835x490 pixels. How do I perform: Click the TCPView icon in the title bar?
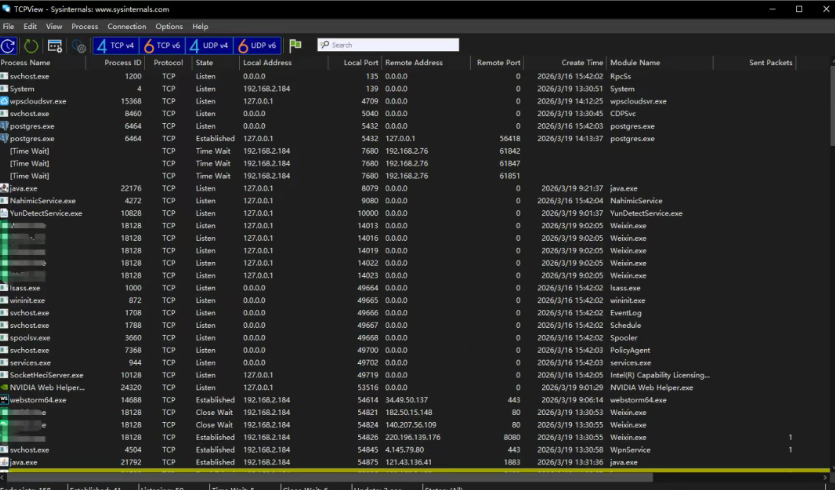pyautogui.click(x=7, y=9)
